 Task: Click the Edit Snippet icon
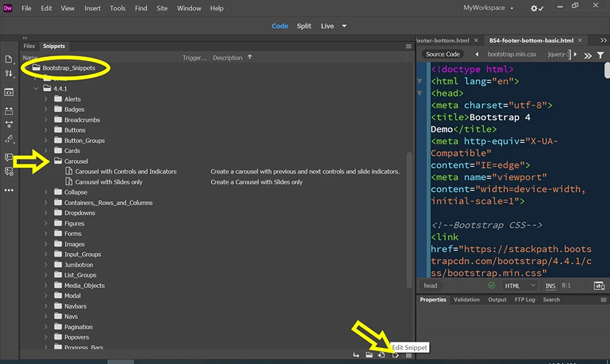click(395, 355)
